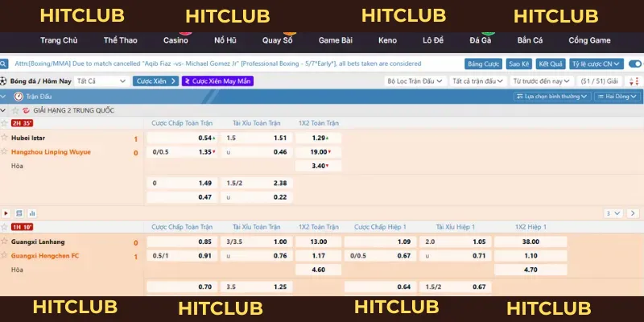This screenshot has height=322, width=644.
Task: Click the clock icon in Trận Đấu header
Action: point(18,97)
